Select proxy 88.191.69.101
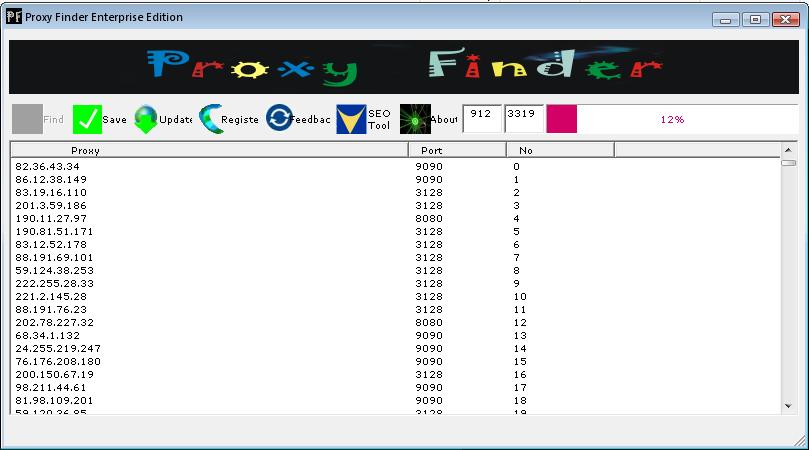This screenshot has width=809, height=450. click(x=54, y=257)
